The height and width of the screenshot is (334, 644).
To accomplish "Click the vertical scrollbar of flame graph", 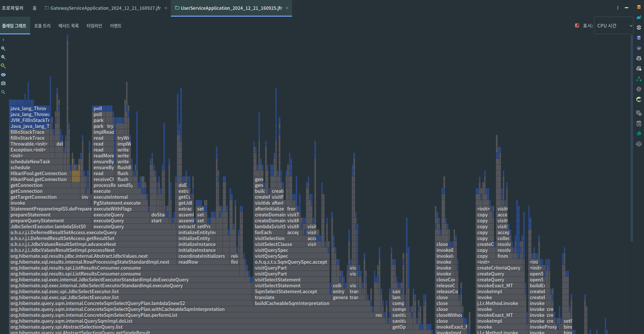I will pos(631,139).
